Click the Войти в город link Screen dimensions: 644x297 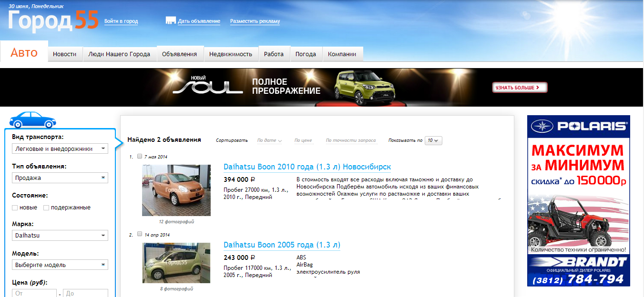tap(121, 21)
